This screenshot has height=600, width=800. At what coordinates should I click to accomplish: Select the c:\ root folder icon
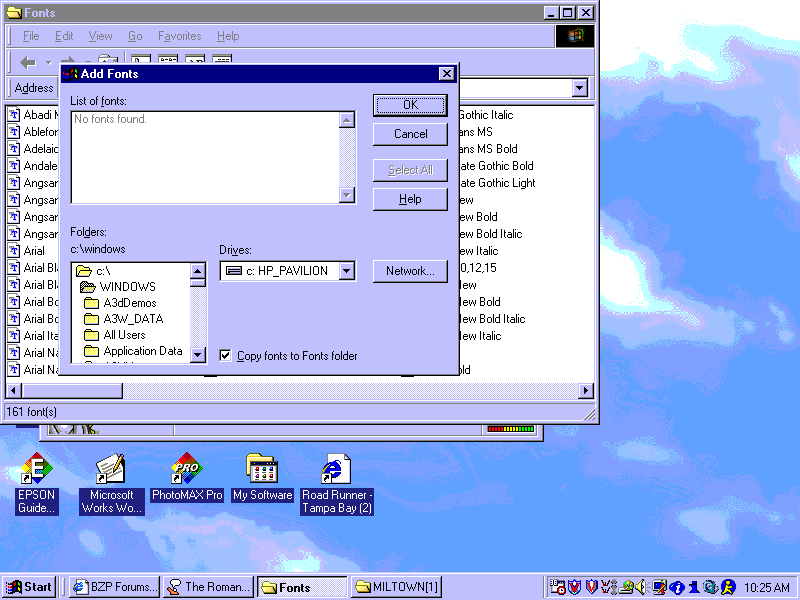coord(84,271)
